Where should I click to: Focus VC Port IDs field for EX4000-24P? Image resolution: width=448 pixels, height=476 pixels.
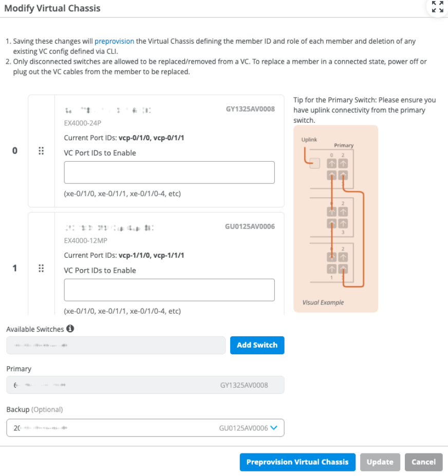169,173
